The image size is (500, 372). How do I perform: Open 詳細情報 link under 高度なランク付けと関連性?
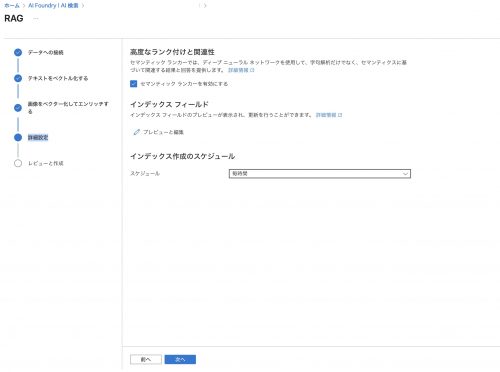[238, 70]
